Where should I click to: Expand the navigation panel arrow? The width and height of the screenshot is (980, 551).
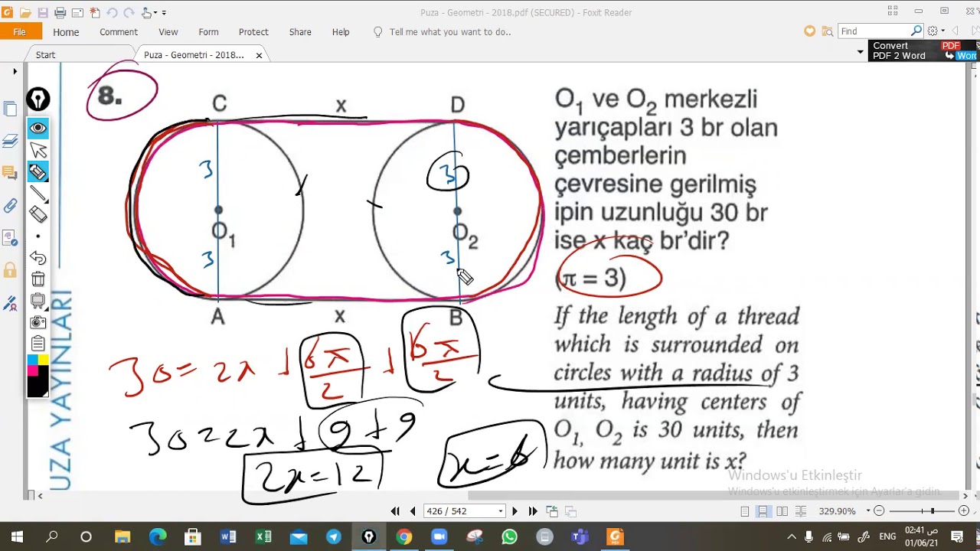point(15,72)
